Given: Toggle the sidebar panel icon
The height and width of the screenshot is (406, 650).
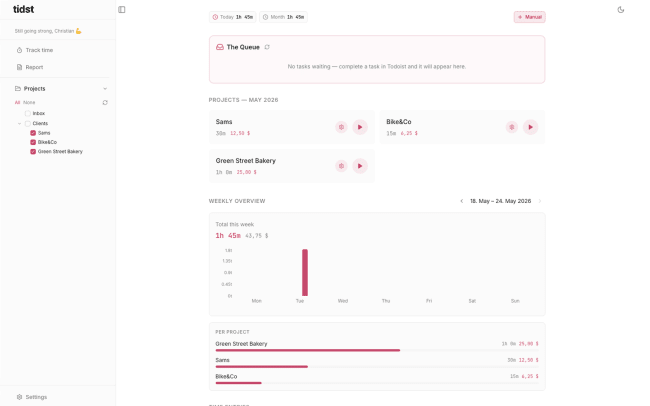Looking at the screenshot, I should point(121,10).
